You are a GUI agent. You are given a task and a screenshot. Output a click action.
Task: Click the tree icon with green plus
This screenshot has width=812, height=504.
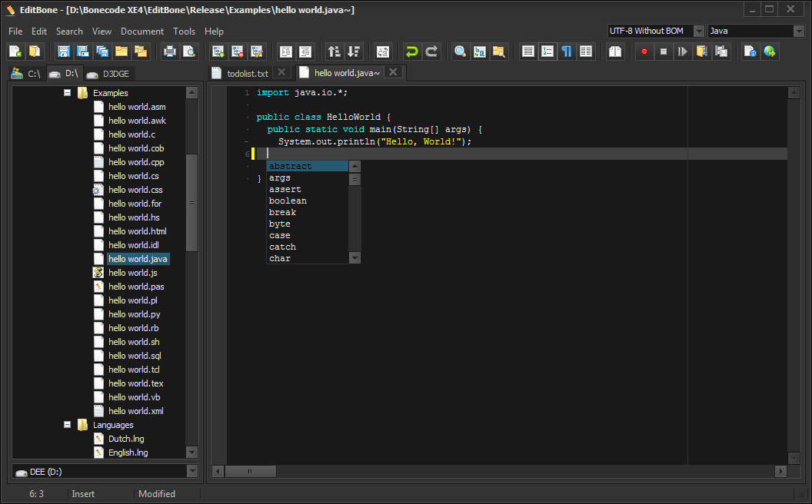[x=218, y=51]
